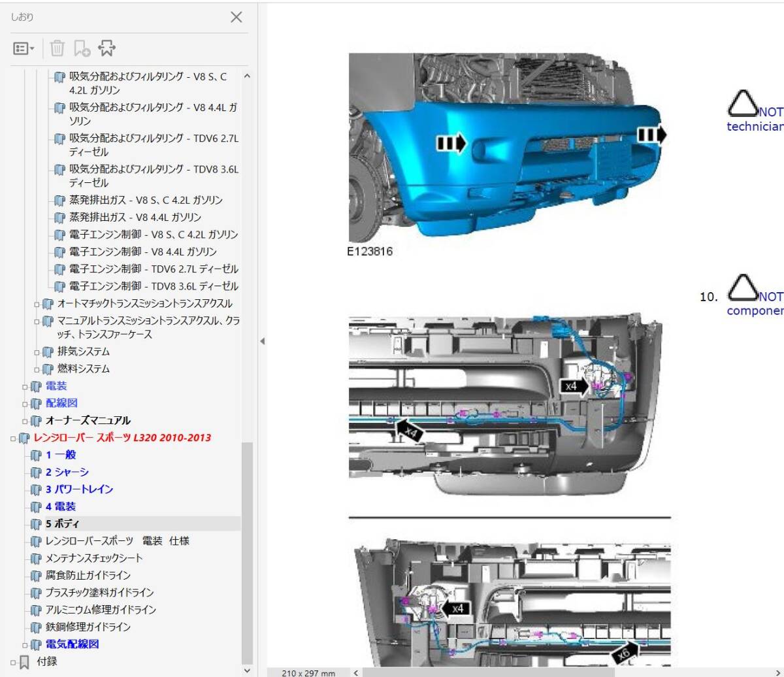Click the 210 x 297 mm page size readout
The height and width of the screenshot is (677, 784).
(308, 672)
